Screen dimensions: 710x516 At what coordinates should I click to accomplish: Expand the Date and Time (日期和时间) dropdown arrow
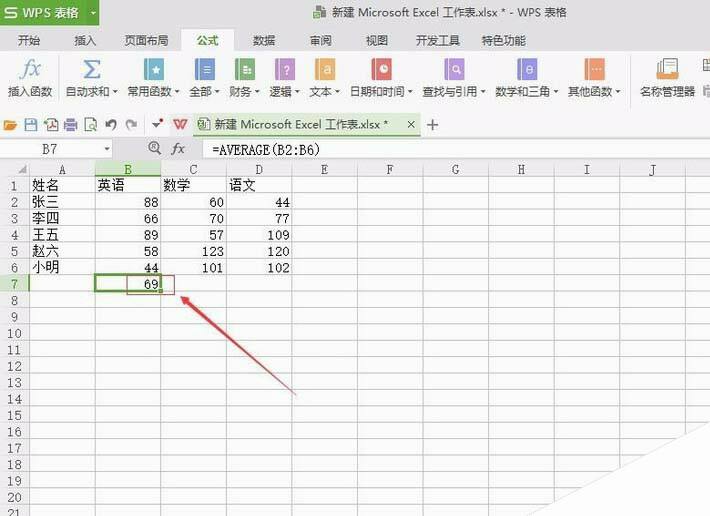(410, 92)
